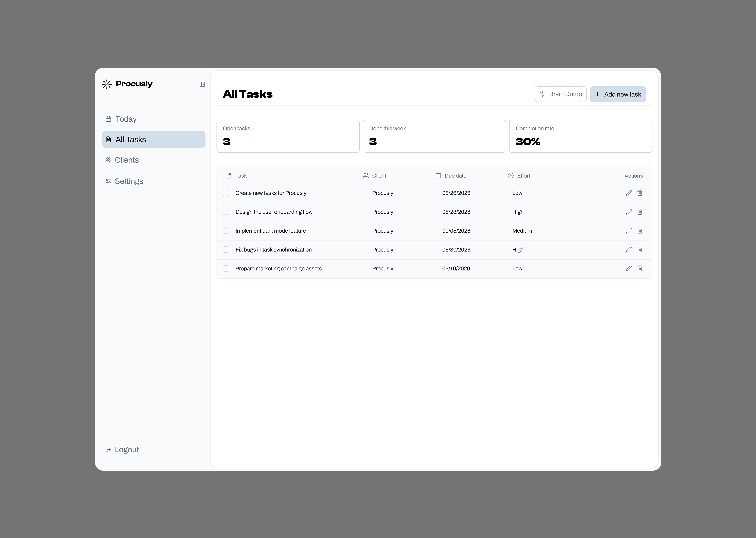This screenshot has height=538, width=756.
Task: Click the due date 08/26/2026
Action: click(x=456, y=193)
